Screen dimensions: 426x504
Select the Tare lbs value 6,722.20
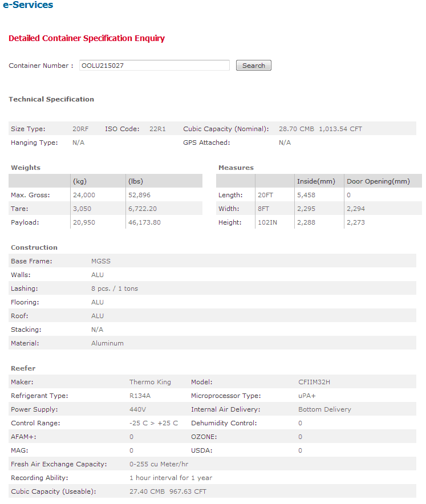(143, 209)
